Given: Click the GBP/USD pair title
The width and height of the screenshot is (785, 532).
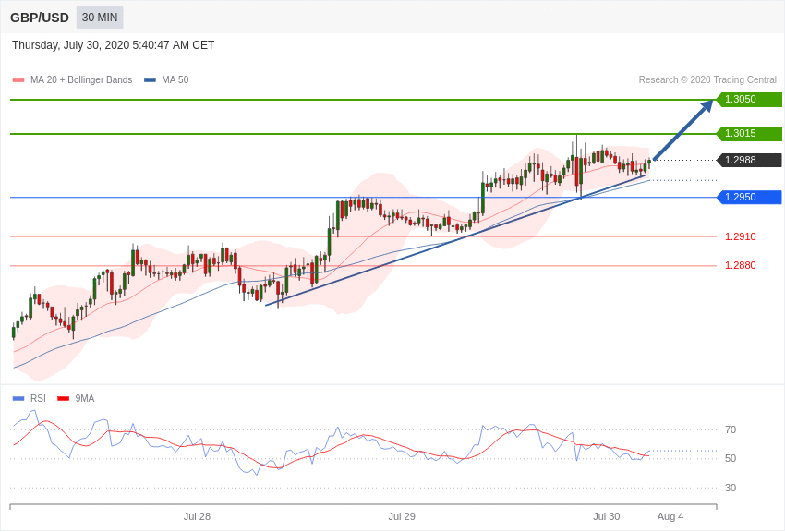Looking at the screenshot, I should point(40,18).
